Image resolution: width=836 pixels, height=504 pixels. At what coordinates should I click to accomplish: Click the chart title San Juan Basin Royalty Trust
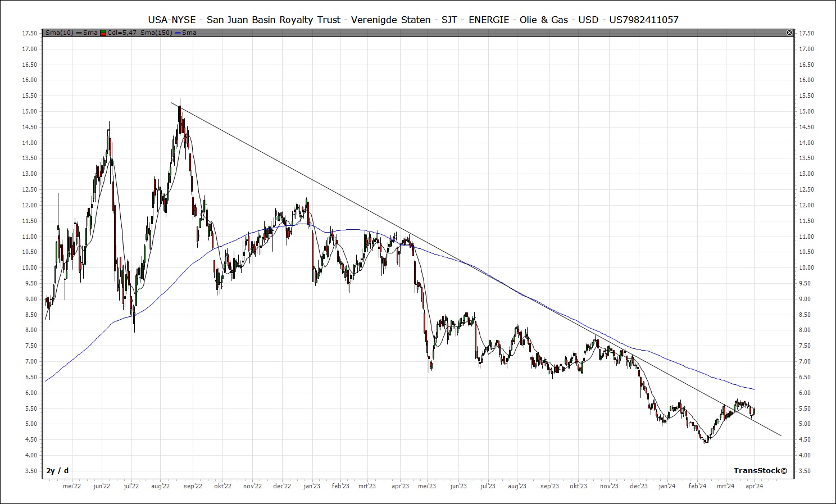413,20
